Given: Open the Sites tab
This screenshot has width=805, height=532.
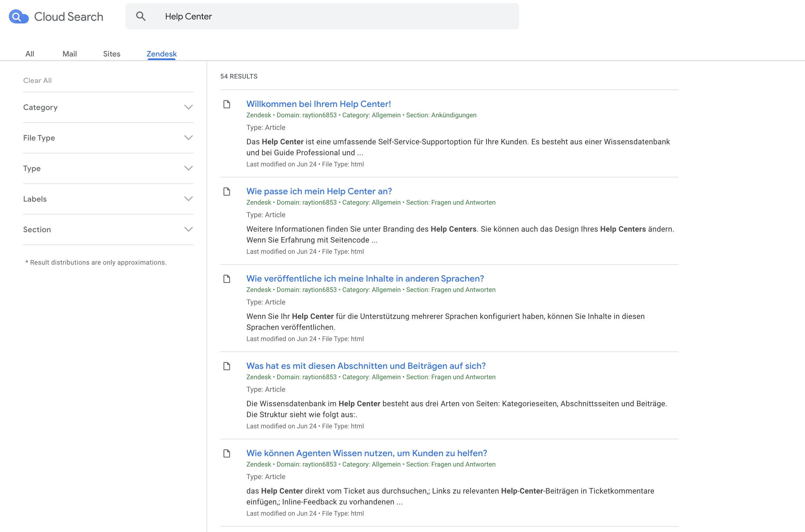Looking at the screenshot, I should (111, 53).
